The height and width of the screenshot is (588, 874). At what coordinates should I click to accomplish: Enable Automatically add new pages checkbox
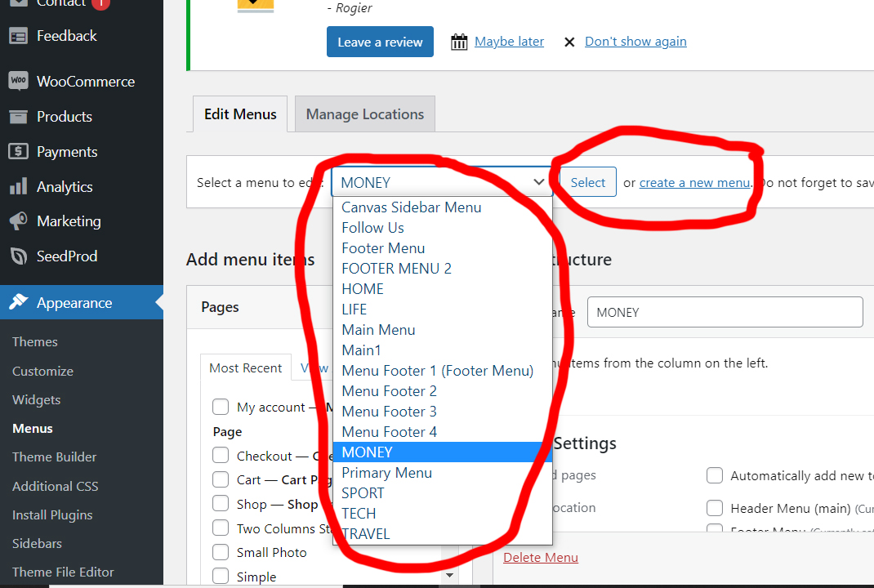coord(715,475)
